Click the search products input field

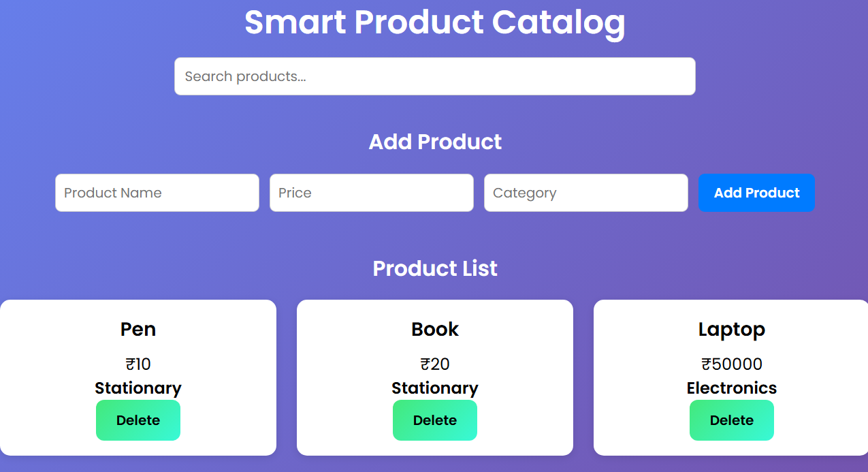[435, 76]
